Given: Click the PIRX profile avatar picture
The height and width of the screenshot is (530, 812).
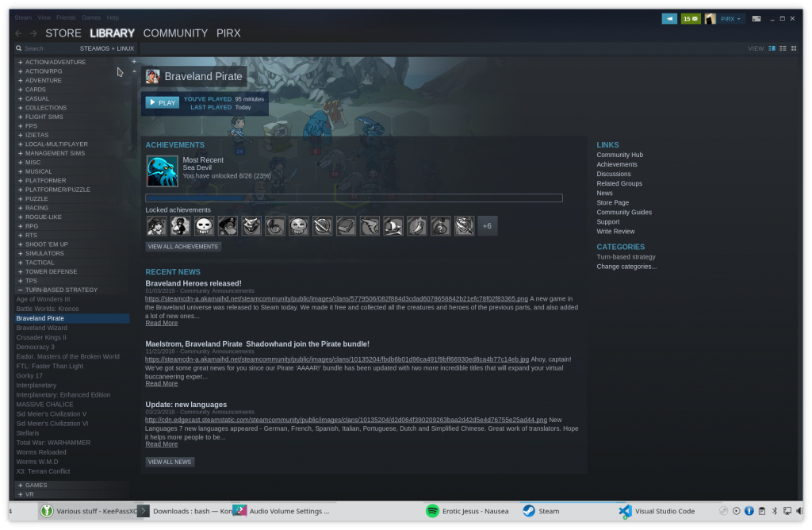Looking at the screenshot, I should (710, 19).
